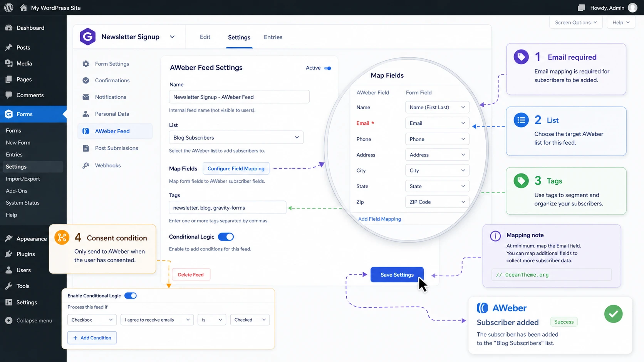Click the Webhooks icon
Image resolution: width=644 pixels, height=362 pixels.
click(86, 165)
